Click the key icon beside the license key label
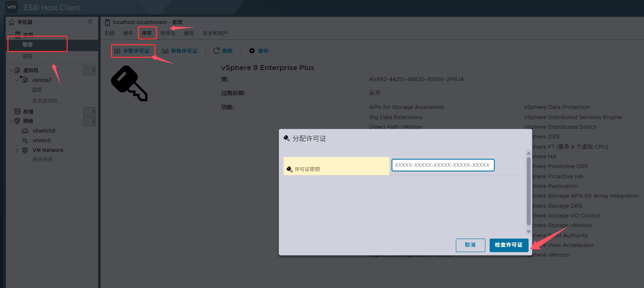The image size is (644, 288). point(290,169)
